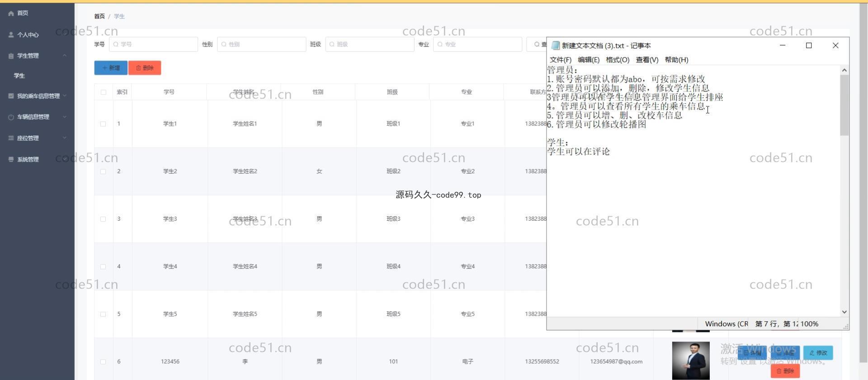Collapse the 学生管理 menu chevron
This screenshot has height=380, width=868.
(x=65, y=56)
